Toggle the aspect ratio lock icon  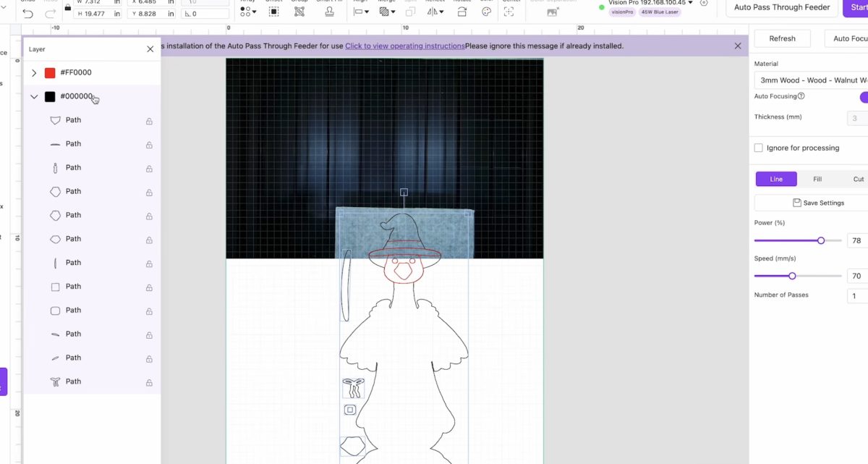coord(68,7)
